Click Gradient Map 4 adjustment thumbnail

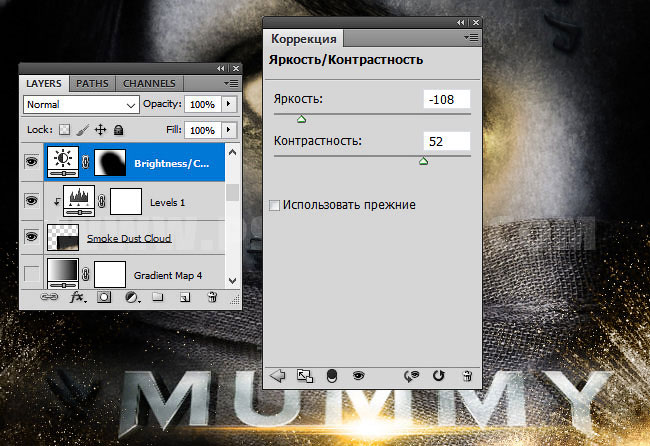coord(63,274)
